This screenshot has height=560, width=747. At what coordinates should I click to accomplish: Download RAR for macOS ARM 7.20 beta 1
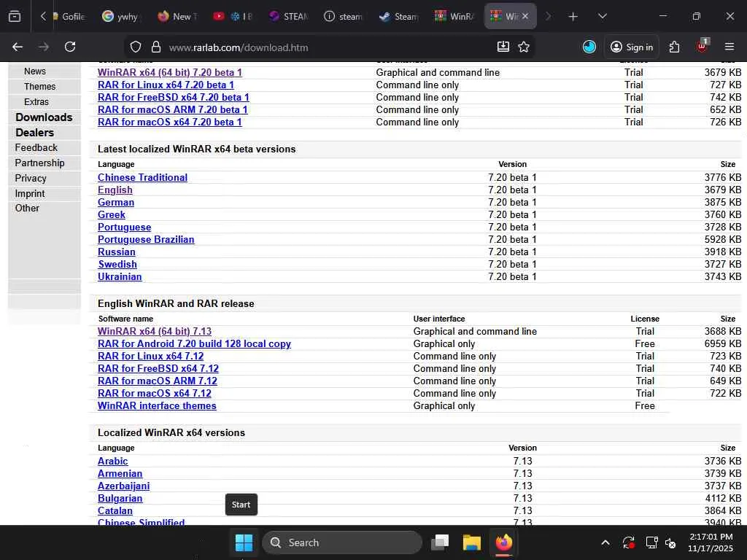click(172, 109)
